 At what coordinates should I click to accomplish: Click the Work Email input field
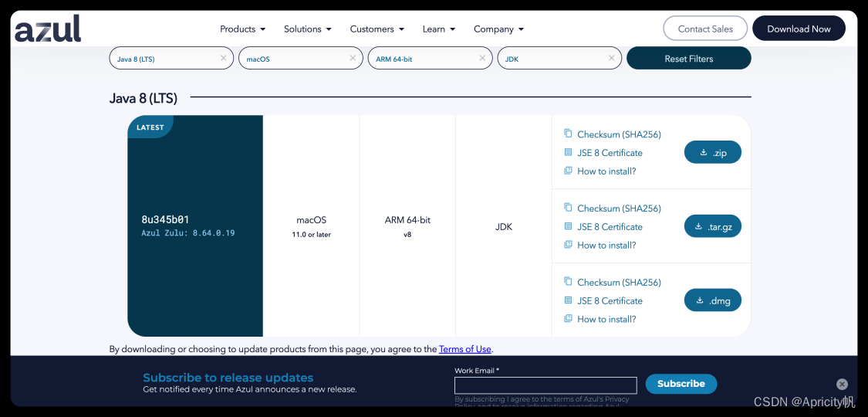[545, 385]
